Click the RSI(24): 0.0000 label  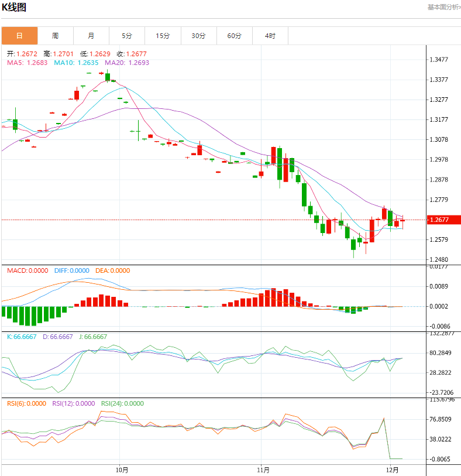122,403
